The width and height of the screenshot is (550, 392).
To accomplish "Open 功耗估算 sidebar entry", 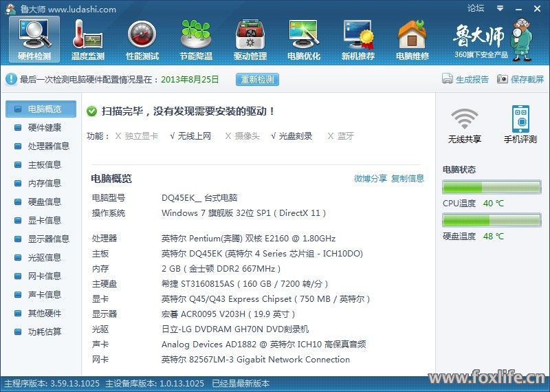I will click(44, 331).
